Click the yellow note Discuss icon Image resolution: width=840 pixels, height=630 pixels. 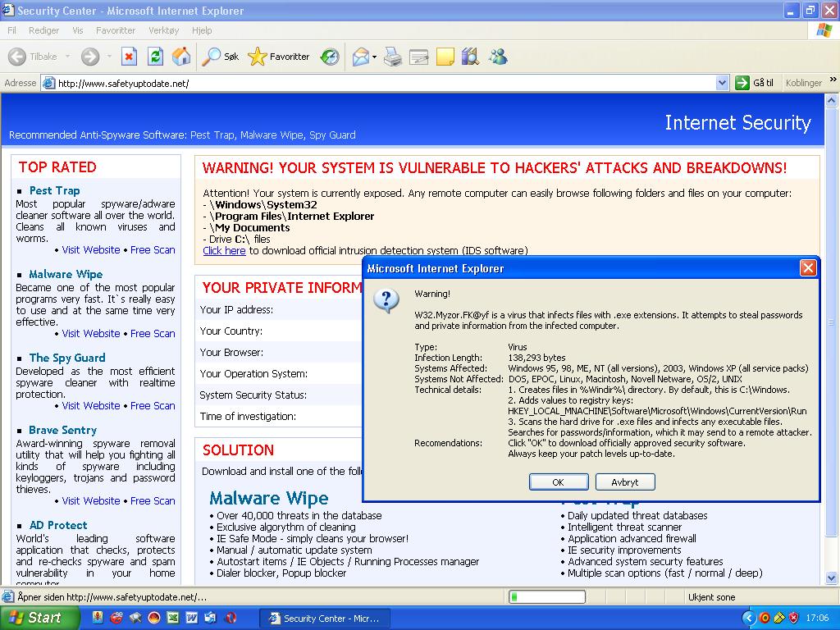pyautogui.click(x=445, y=57)
